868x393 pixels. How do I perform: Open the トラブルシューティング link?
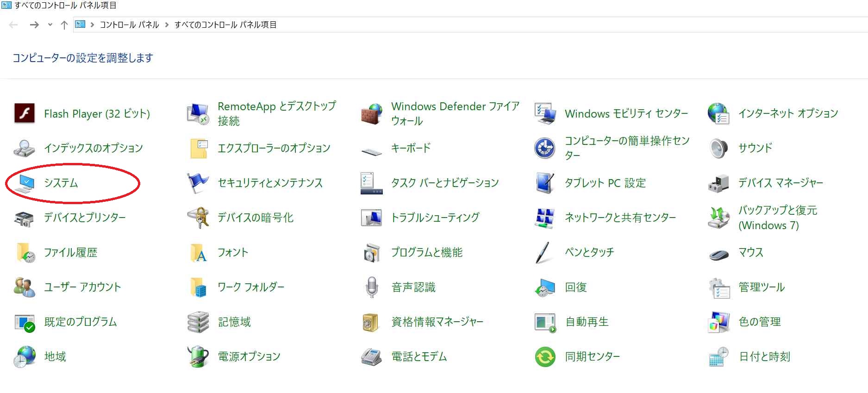(435, 218)
